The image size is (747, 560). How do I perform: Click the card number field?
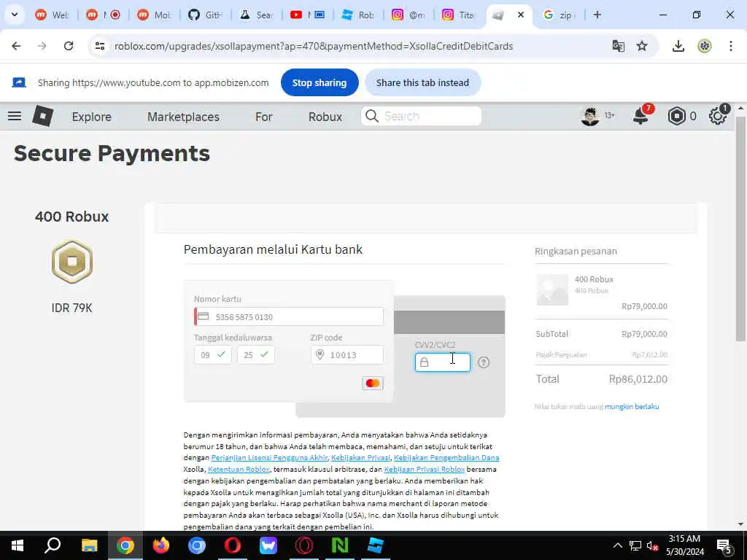coord(289,316)
